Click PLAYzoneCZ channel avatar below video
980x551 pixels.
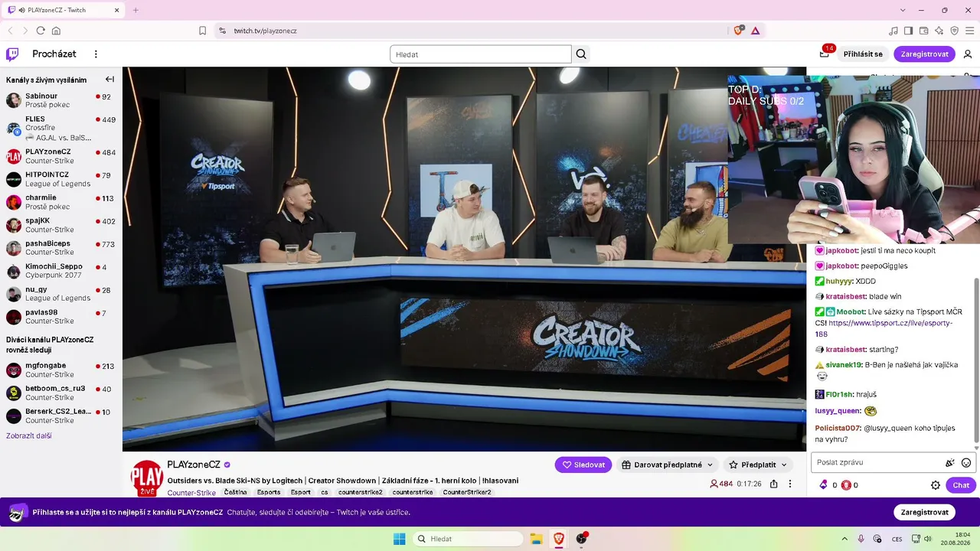[147, 478]
